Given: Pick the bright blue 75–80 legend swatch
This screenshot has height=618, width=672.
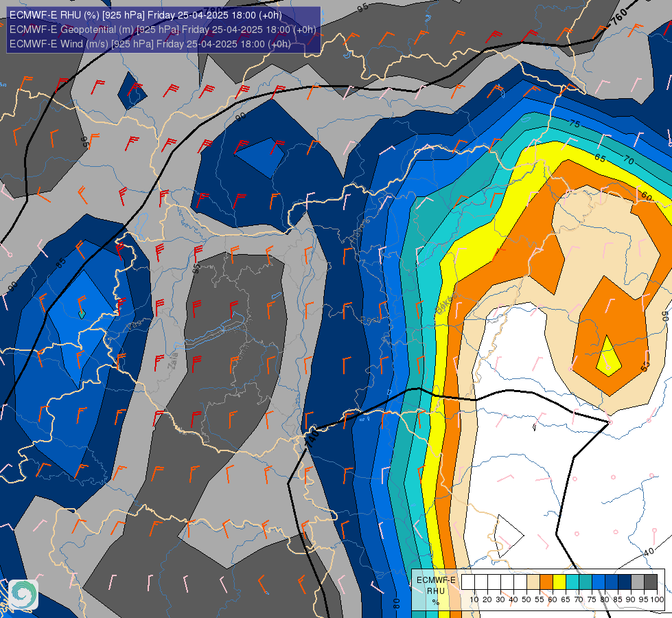Looking at the screenshot, I should pos(599,582).
